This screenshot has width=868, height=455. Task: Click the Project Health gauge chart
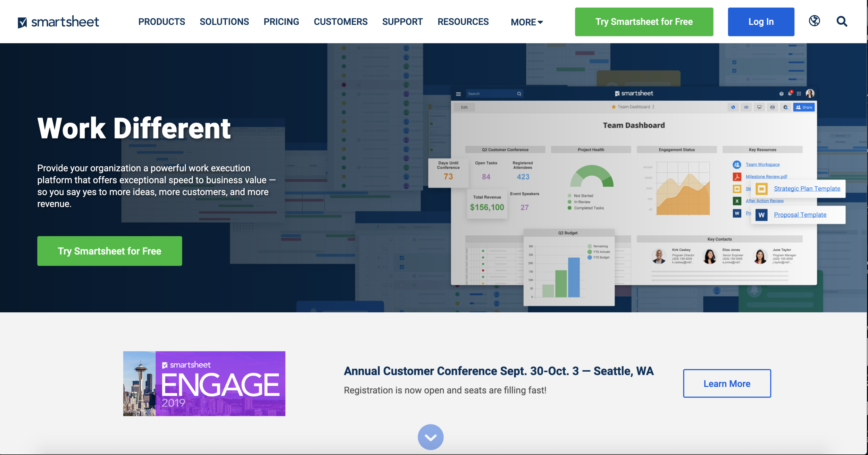coord(592,176)
